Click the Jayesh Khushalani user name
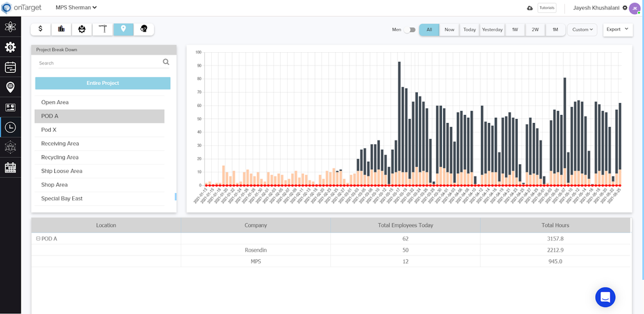 coord(597,8)
